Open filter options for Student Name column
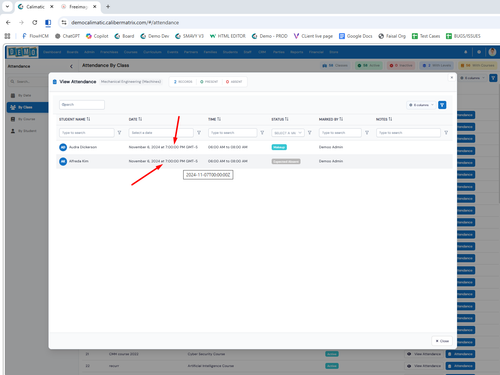 (119, 133)
